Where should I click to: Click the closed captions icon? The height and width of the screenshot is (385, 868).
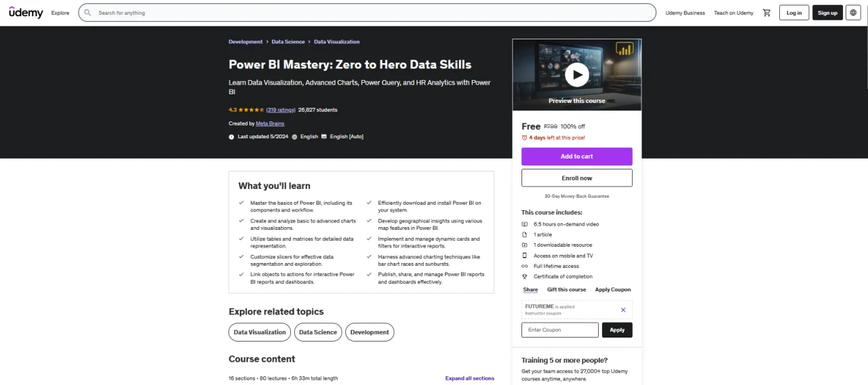click(x=324, y=136)
